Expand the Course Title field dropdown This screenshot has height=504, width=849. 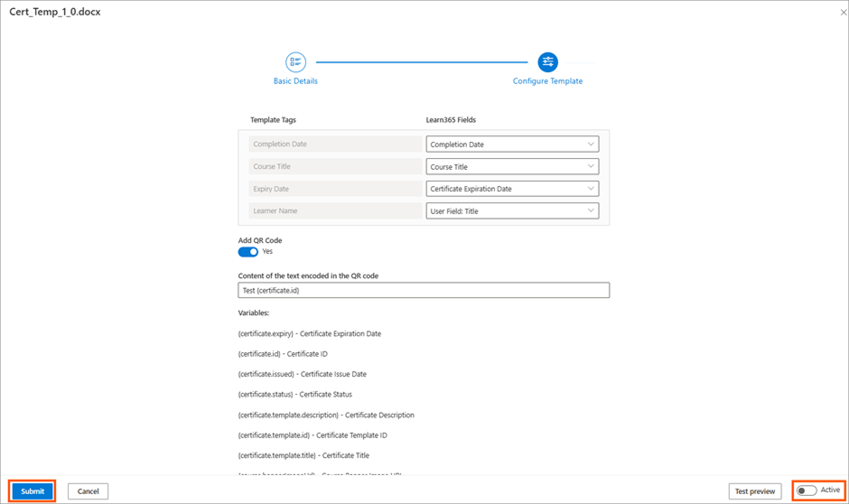511,167
